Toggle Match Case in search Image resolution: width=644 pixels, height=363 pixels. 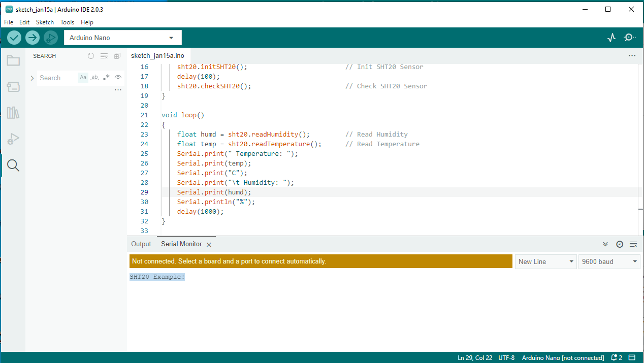tap(83, 78)
